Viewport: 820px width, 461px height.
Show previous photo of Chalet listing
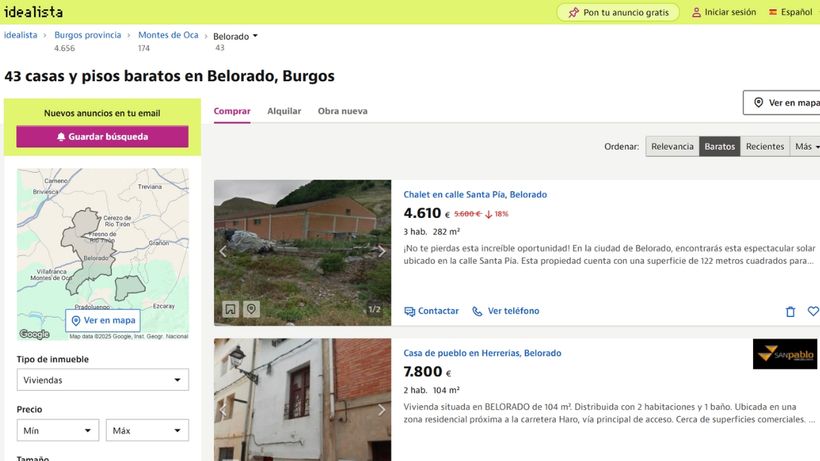(x=223, y=251)
